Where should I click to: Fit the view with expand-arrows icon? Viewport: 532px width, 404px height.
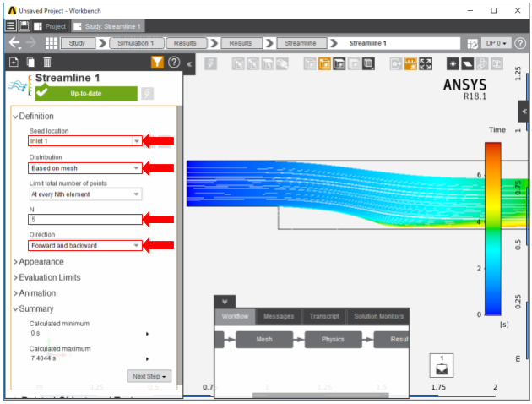point(425,64)
